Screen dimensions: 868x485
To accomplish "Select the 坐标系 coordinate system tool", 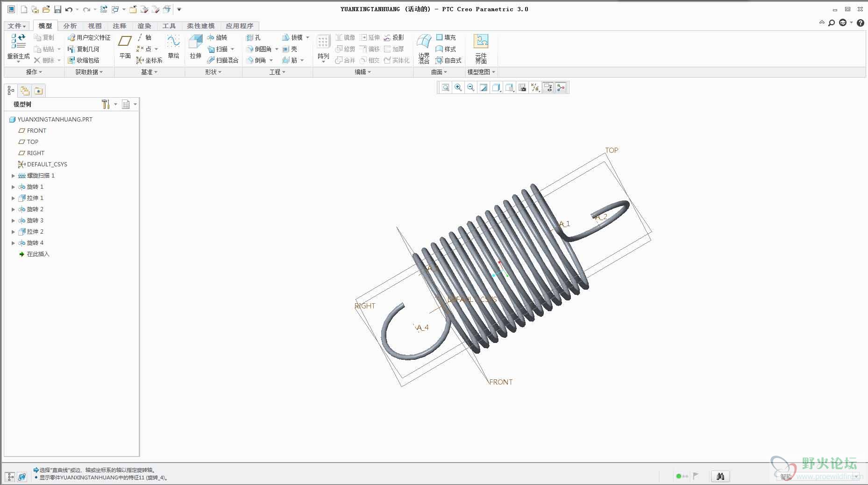I will tap(149, 60).
